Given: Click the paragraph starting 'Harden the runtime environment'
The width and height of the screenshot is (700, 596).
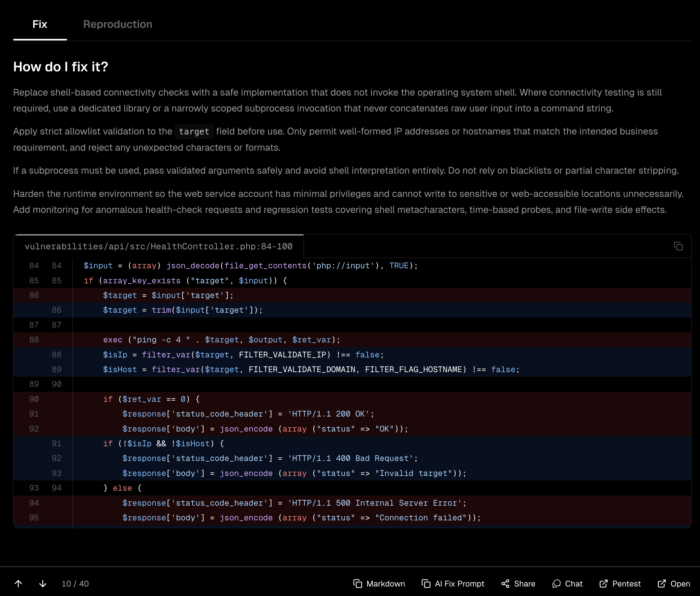Looking at the screenshot, I should point(348,202).
